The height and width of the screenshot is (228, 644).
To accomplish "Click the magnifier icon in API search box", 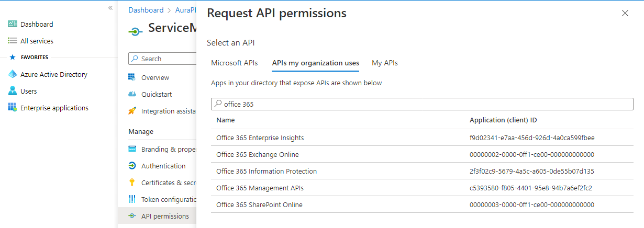I will [x=218, y=104].
